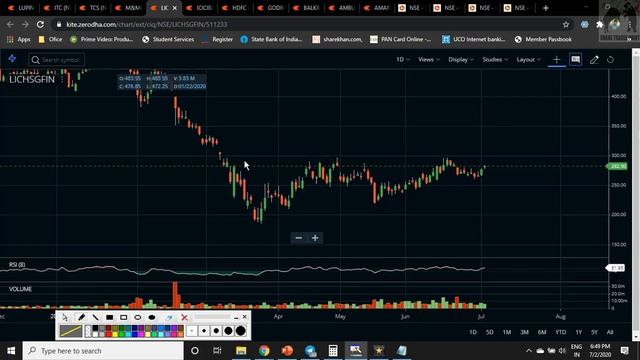The width and height of the screenshot is (640, 360).
Task: Switch to the BALKI browser tab
Action: [306, 8]
